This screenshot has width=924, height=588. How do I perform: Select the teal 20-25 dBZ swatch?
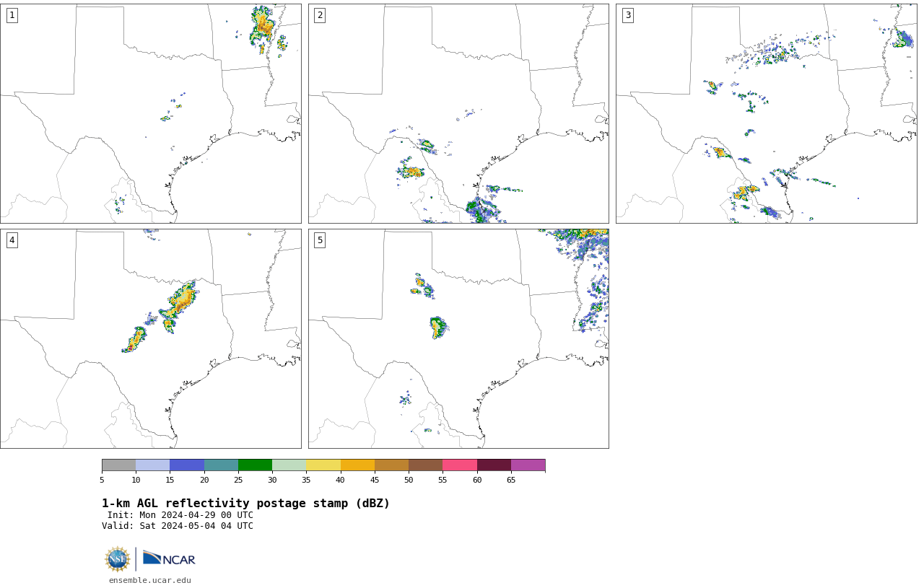[x=221, y=465]
